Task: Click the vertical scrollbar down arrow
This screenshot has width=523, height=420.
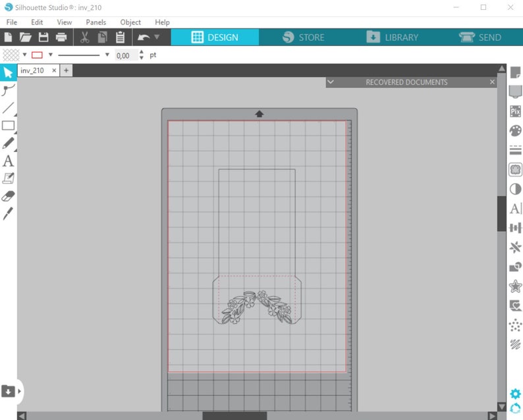Action: pos(502,407)
